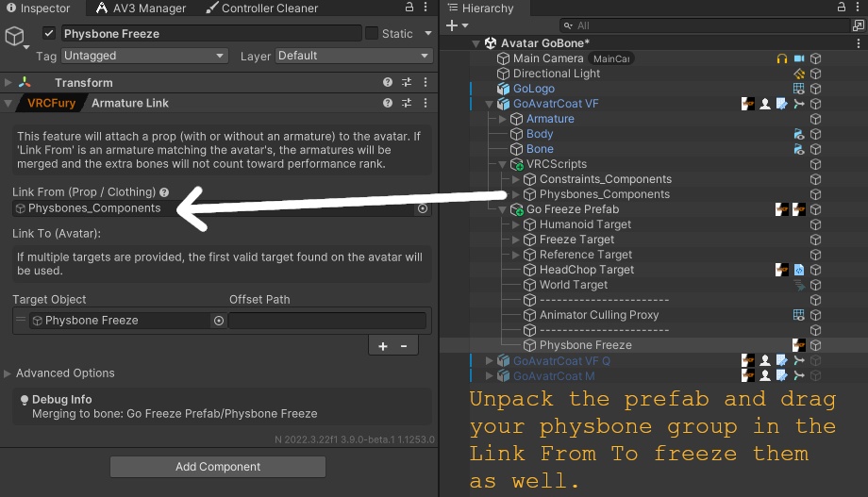This screenshot has width=868, height=497.
Task: Click the Link From object picker circle
Action: (x=423, y=208)
